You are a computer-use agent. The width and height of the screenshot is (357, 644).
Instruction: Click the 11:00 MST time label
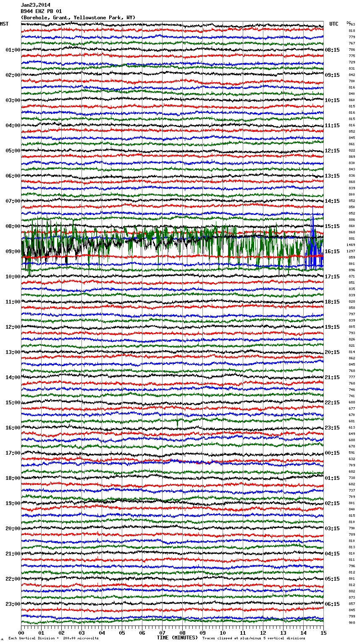[13, 302]
